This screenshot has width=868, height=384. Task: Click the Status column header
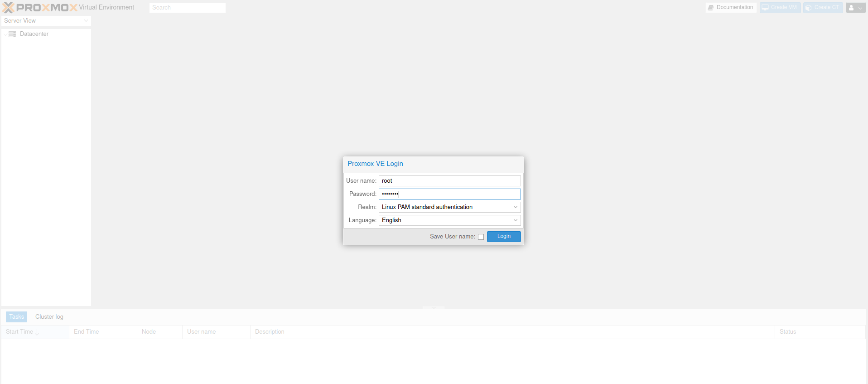787,332
